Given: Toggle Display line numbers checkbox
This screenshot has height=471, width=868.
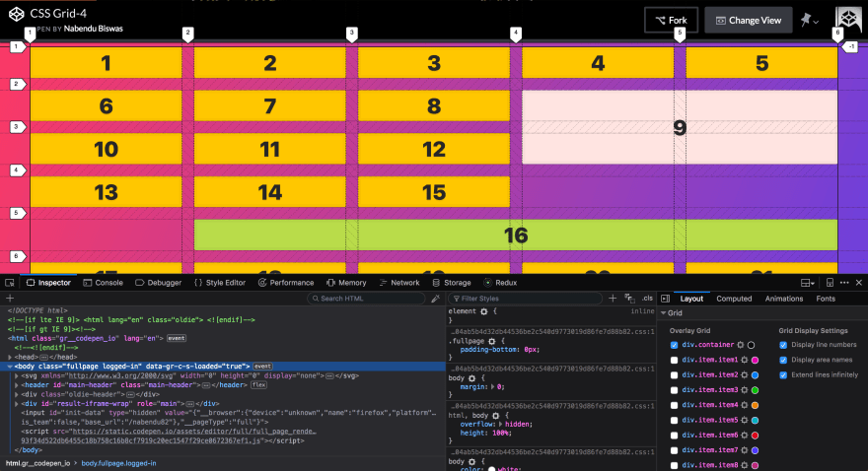Looking at the screenshot, I should [783, 345].
